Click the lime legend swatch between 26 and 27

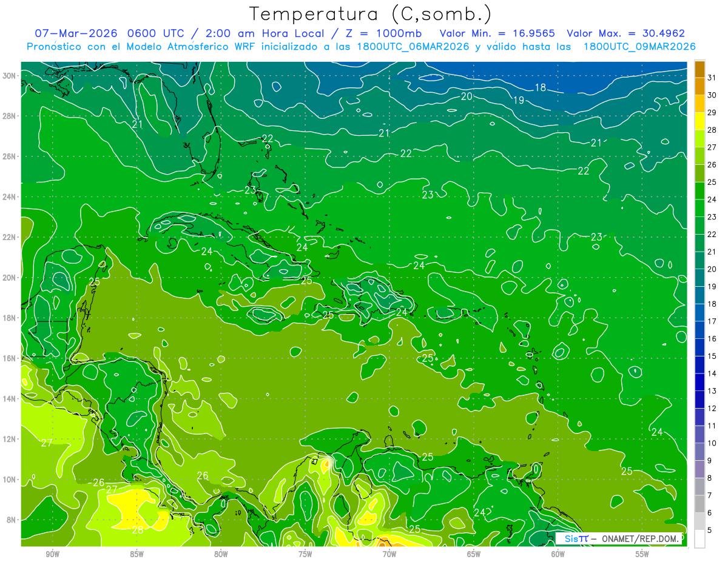pyautogui.click(x=699, y=156)
